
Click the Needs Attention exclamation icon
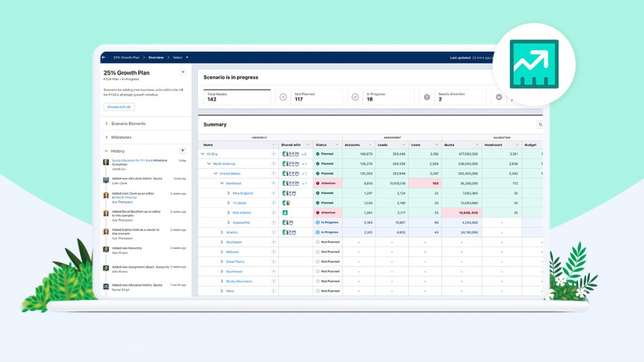[x=427, y=97]
